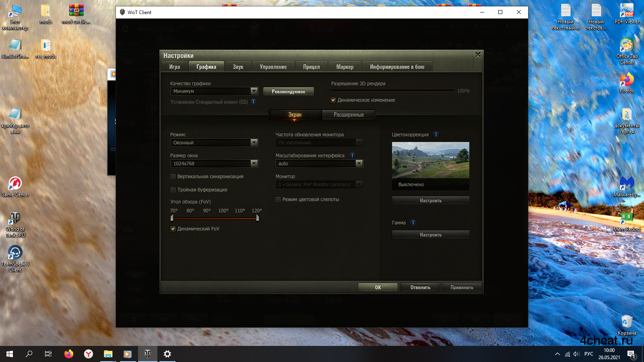Enable Тройная буферизация checkbox
Screen dimensions: 644x362
[x=173, y=190]
